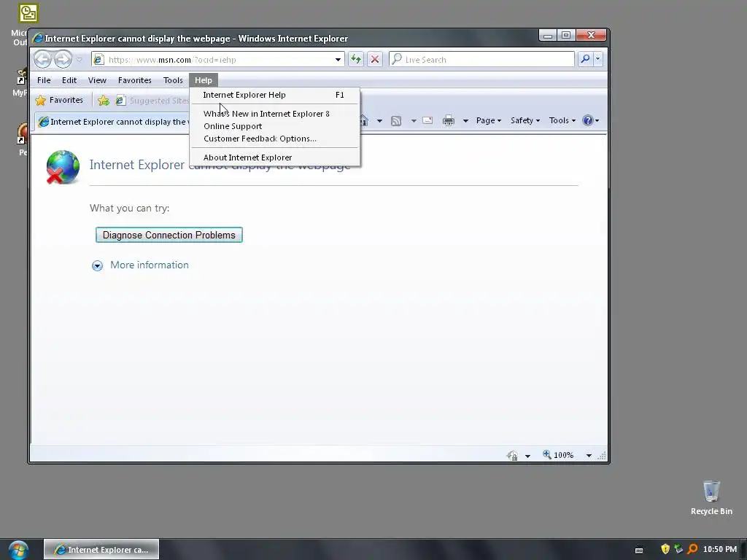Click the 100% zoom level button

[558, 455]
